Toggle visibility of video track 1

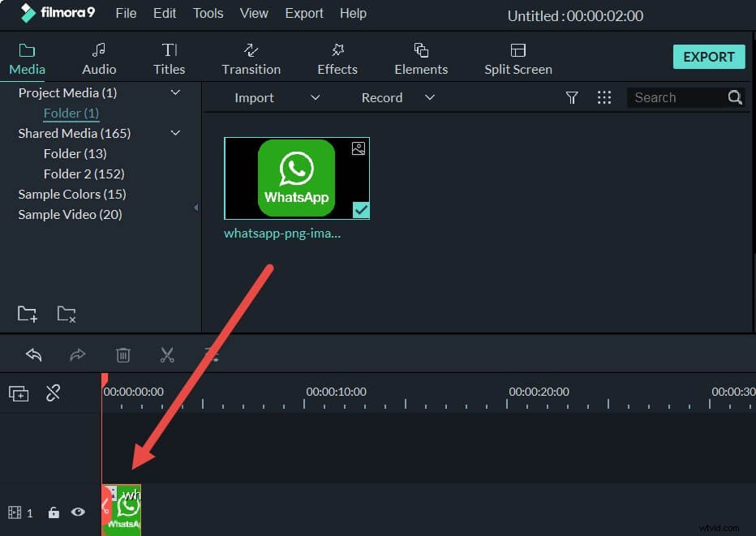pos(78,512)
